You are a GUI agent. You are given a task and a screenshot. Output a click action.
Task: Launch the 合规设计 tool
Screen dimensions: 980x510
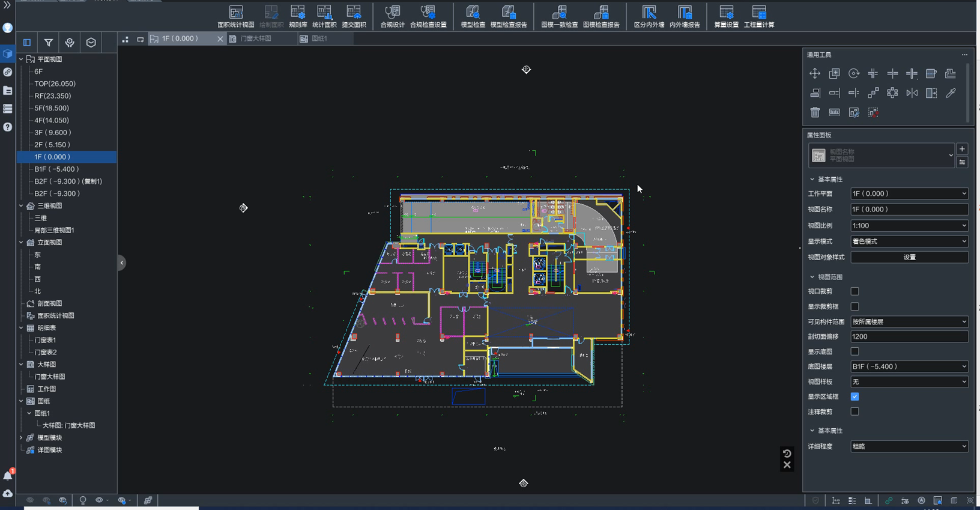click(x=392, y=16)
